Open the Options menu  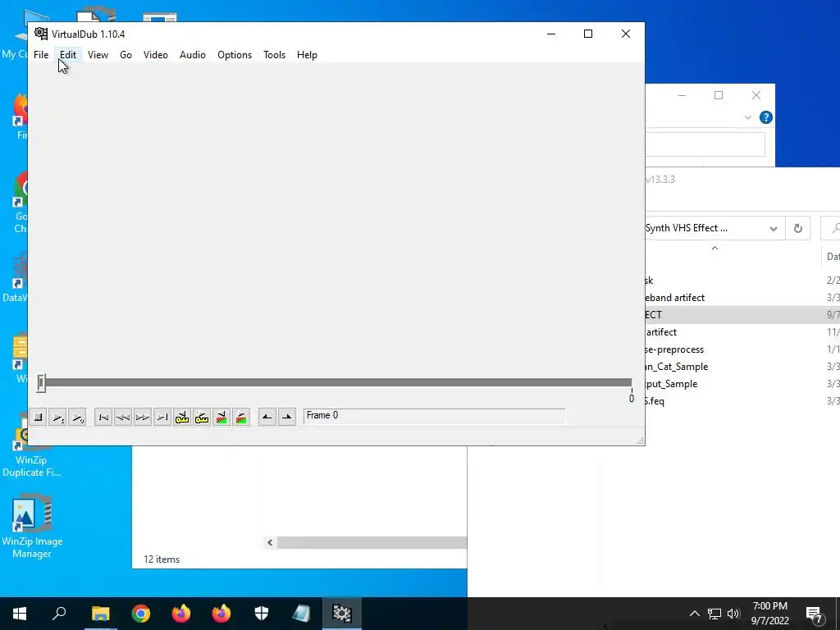click(235, 55)
